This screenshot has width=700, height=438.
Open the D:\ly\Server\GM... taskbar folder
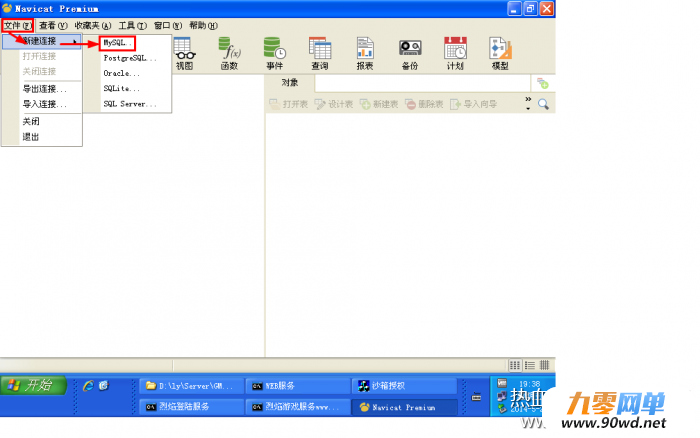(192, 386)
